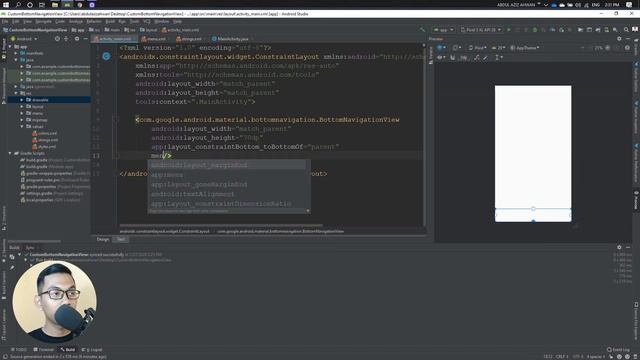Open AppTheme dropdown in Preview
Image resolution: width=640 pixels, height=360 pixels.
525,48
